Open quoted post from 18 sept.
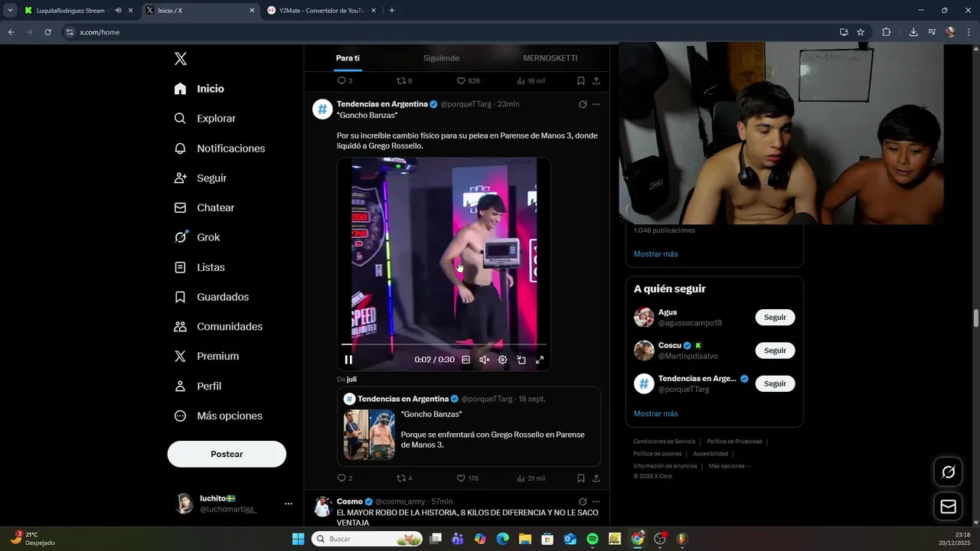This screenshot has width=980, height=551. 469,426
